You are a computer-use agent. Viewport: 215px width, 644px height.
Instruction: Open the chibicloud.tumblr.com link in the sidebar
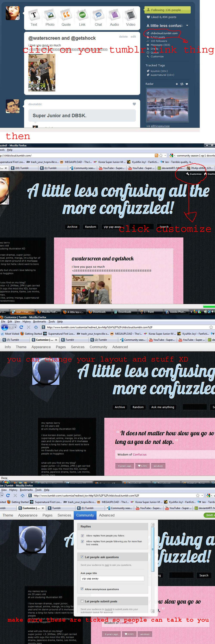164,33
